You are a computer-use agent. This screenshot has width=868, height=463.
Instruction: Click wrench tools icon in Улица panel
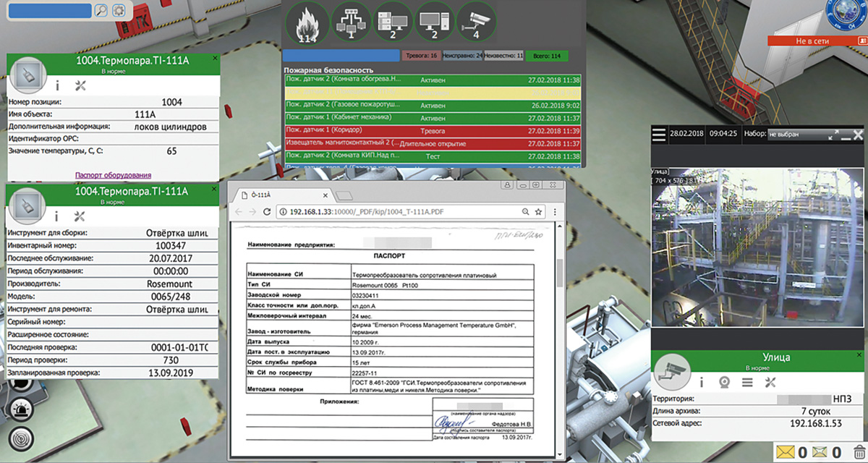(770, 381)
